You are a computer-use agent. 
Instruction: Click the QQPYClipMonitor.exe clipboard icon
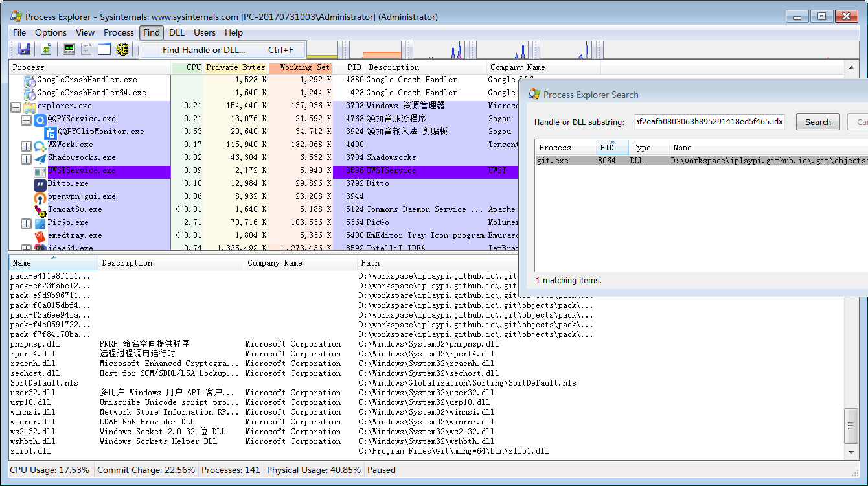51,132
